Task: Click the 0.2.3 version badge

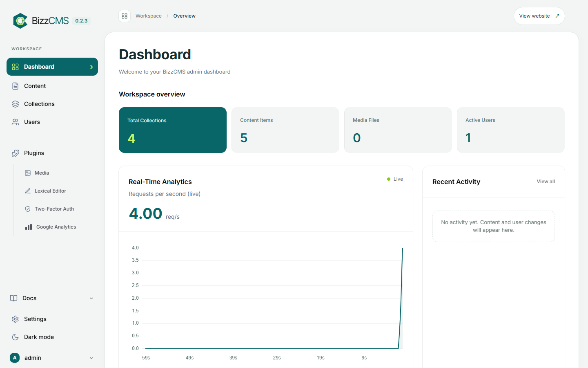Action: click(81, 21)
